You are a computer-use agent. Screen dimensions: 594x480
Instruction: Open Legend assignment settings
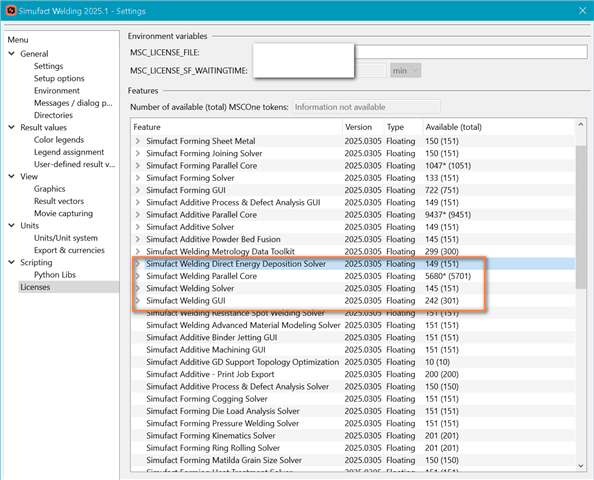point(69,152)
